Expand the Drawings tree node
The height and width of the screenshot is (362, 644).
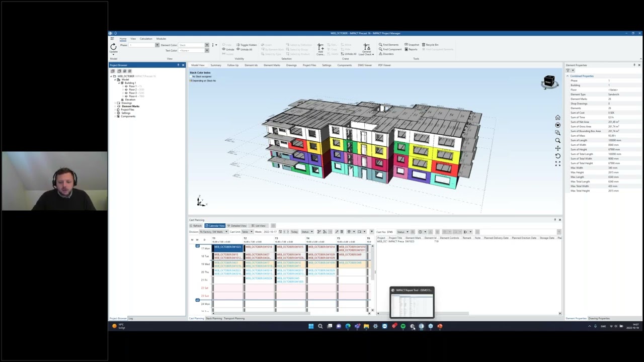pyautogui.click(x=115, y=103)
